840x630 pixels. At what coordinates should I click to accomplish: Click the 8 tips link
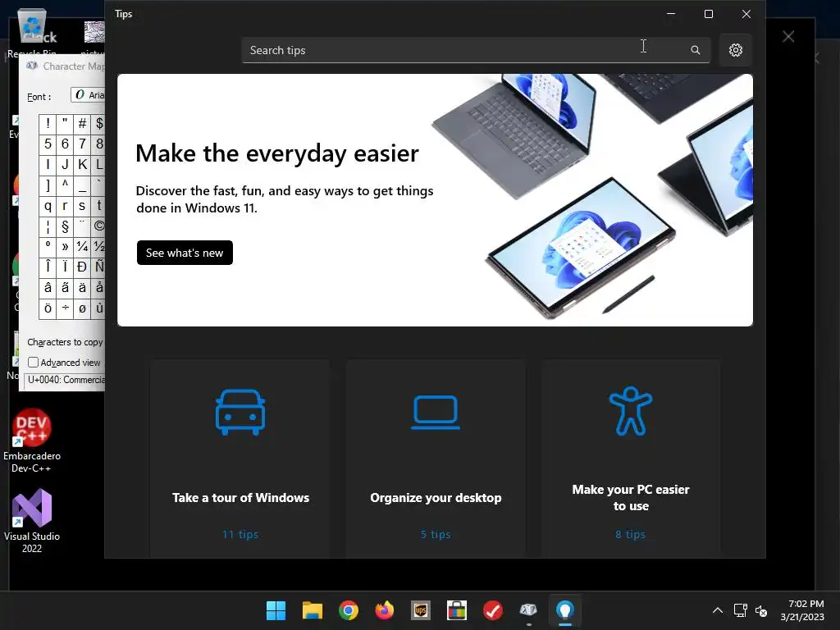[631, 534]
